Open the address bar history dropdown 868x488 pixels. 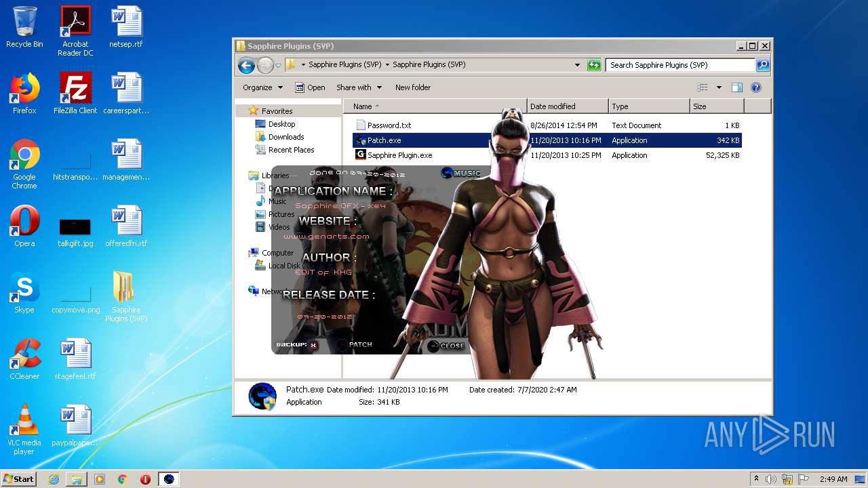[x=577, y=65]
